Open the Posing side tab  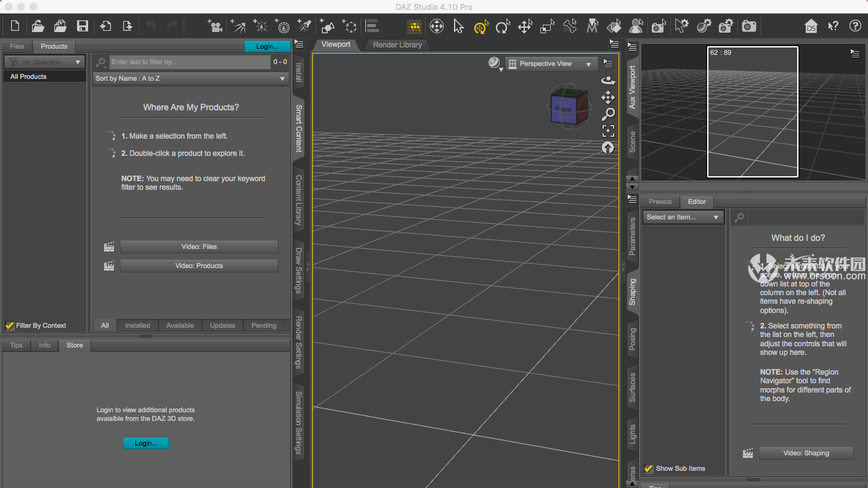point(632,340)
